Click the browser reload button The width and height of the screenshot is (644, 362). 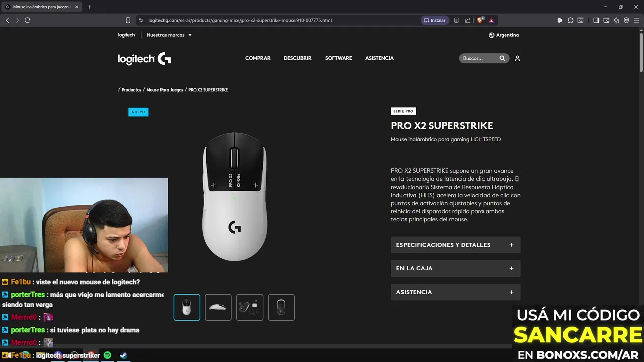(27, 20)
